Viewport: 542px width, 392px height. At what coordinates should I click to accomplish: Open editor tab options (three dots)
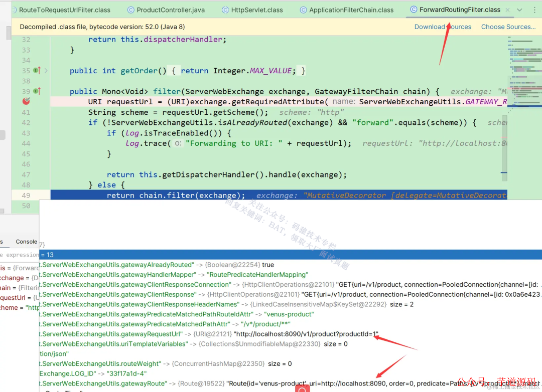click(534, 10)
